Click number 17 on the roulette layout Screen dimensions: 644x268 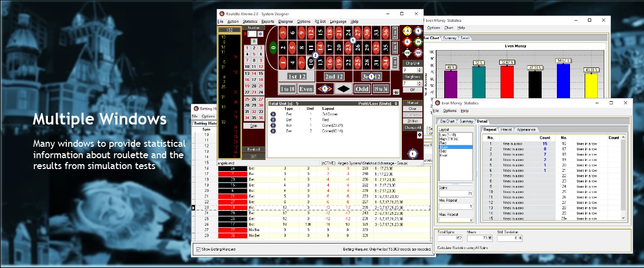[x=329, y=48]
